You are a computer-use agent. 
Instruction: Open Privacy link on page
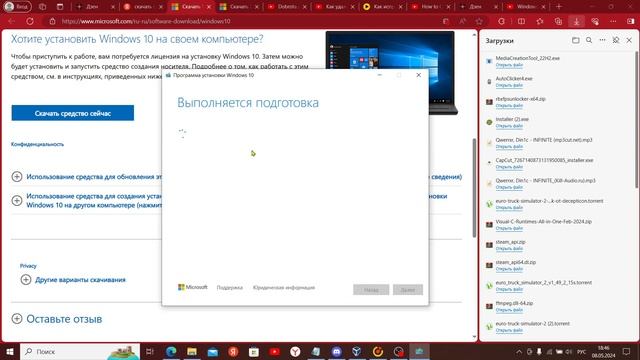click(28, 266)
